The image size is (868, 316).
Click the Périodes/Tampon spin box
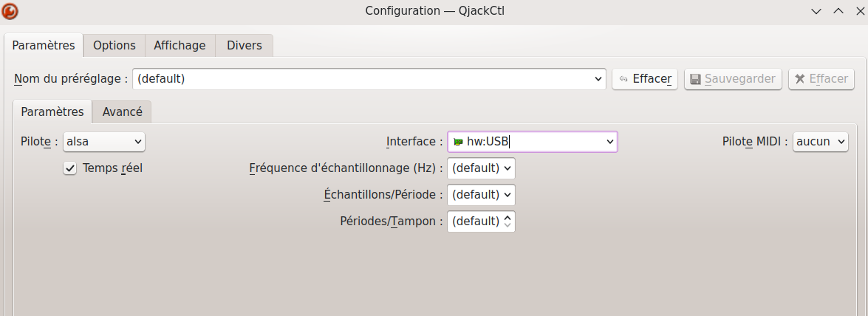pyautogui.click(x=476, y=221)
